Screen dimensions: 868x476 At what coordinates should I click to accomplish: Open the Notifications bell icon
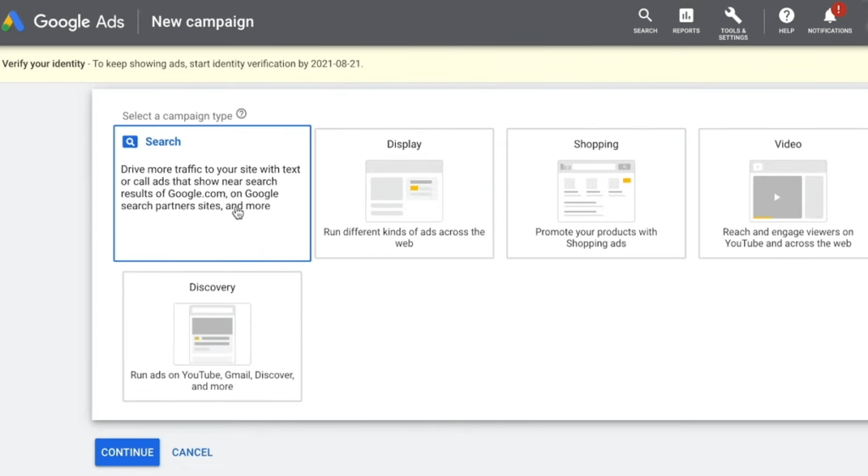[x=829, y=16]
